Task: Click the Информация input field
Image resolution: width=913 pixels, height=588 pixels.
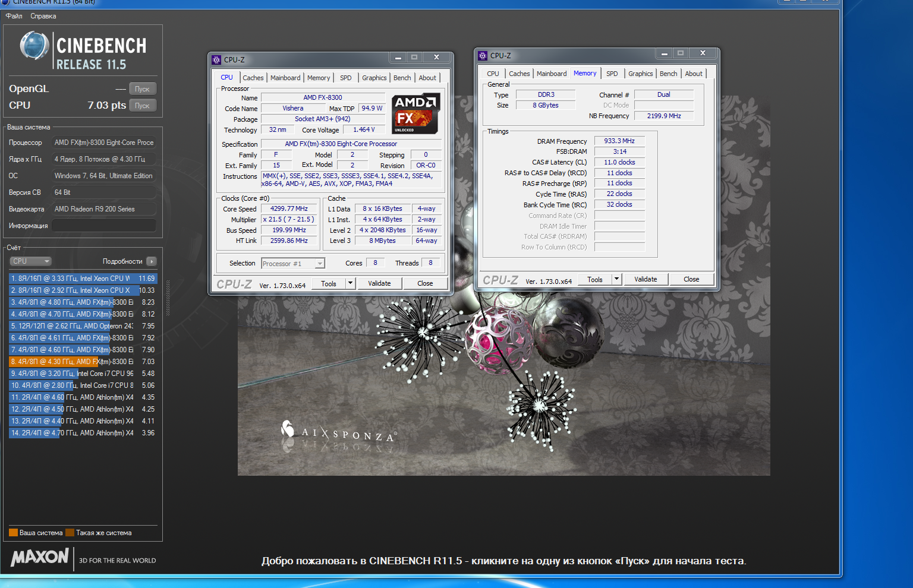Action: [103, 226]
